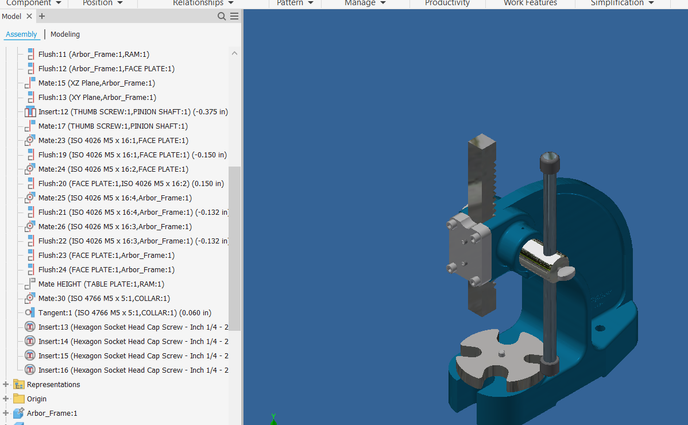Click the Representations folder icon
Screen dimensions: 688x425
[x=18, y=385]
